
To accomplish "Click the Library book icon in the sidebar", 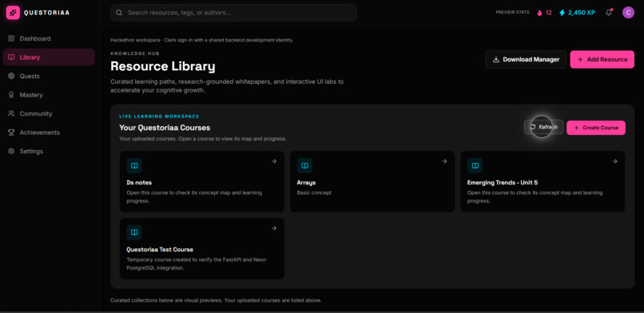I will click(11, 57).
